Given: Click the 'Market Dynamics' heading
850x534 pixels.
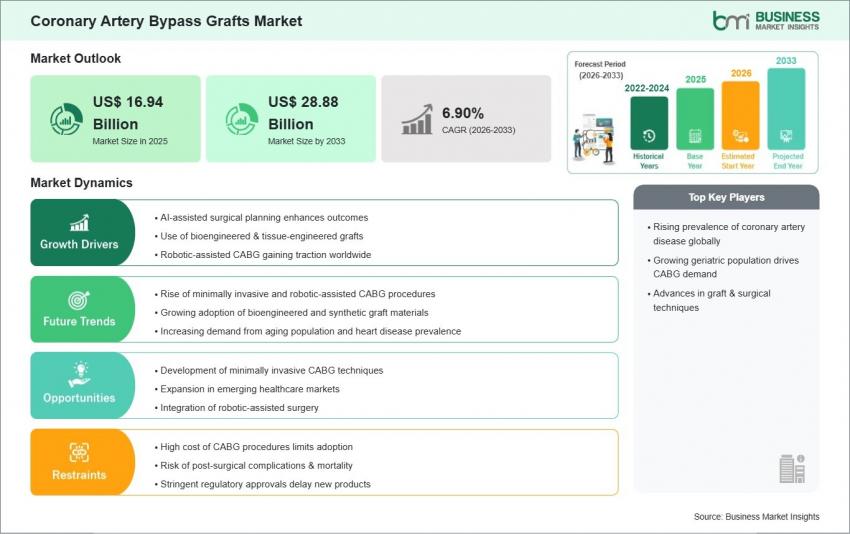Looking at the screenshot, I should click(81, 183).
